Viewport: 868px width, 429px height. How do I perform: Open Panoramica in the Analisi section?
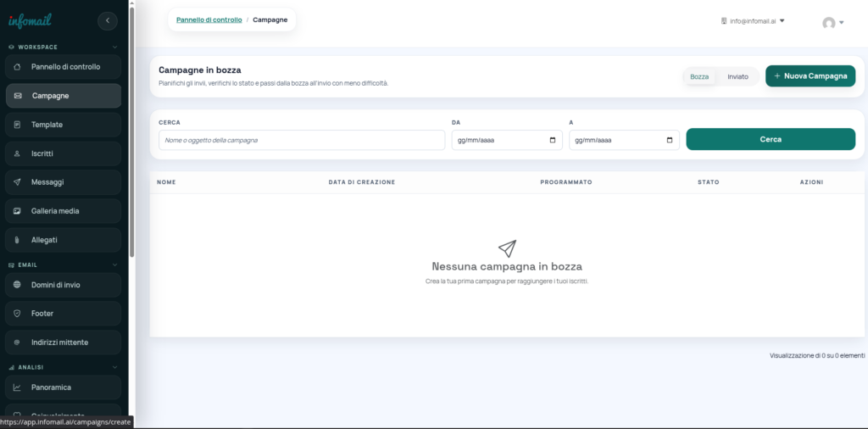coord(51,387)
